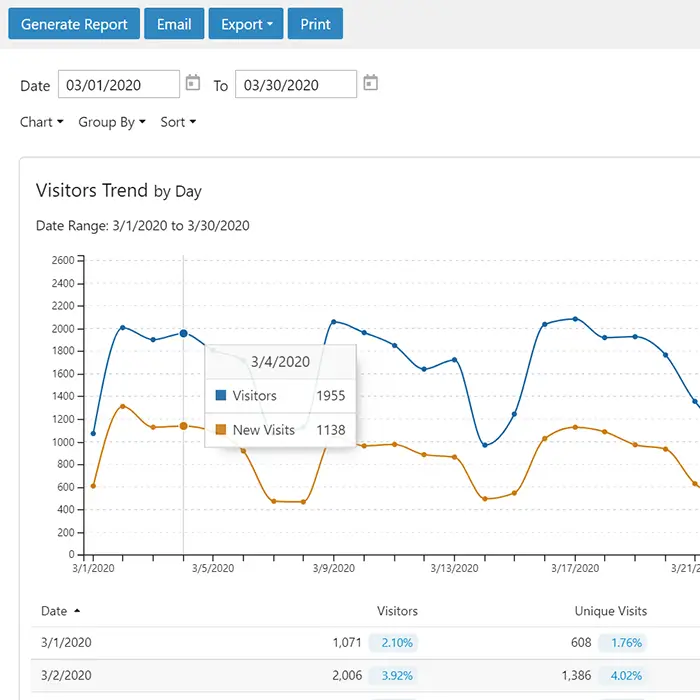The width and height of the screenshot is (700, 700).
Task: Click the sort arrow beside Date column
Action: tap(78, 611)
